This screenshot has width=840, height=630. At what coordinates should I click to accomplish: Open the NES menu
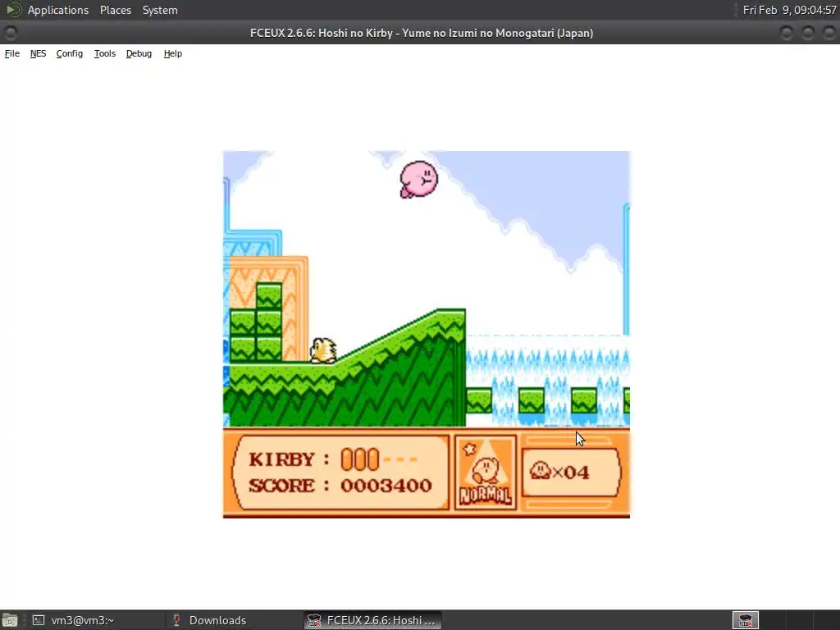click(x=38, y=53)
